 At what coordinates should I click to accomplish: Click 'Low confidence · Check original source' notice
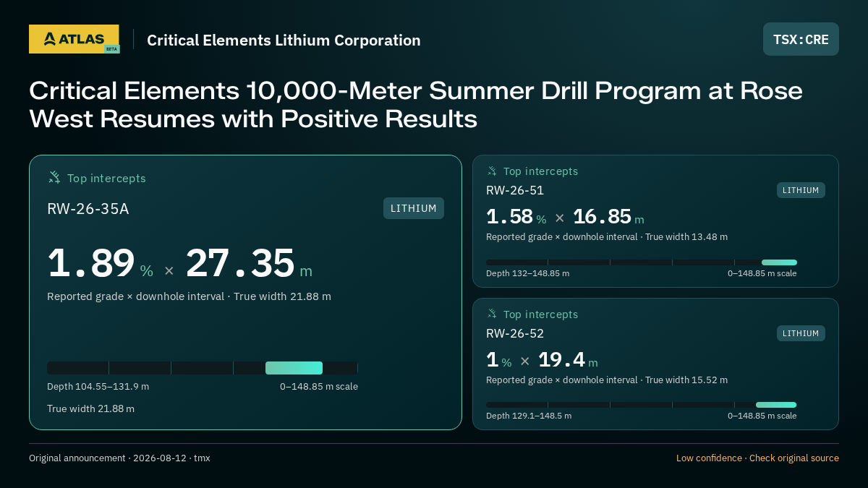(757, 458)
